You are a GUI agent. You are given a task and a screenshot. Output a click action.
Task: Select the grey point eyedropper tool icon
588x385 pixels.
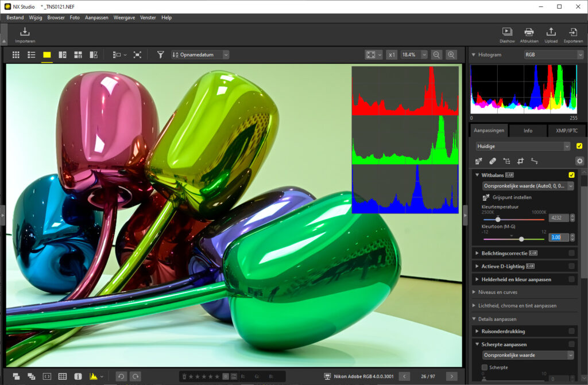tap(478, 161)
